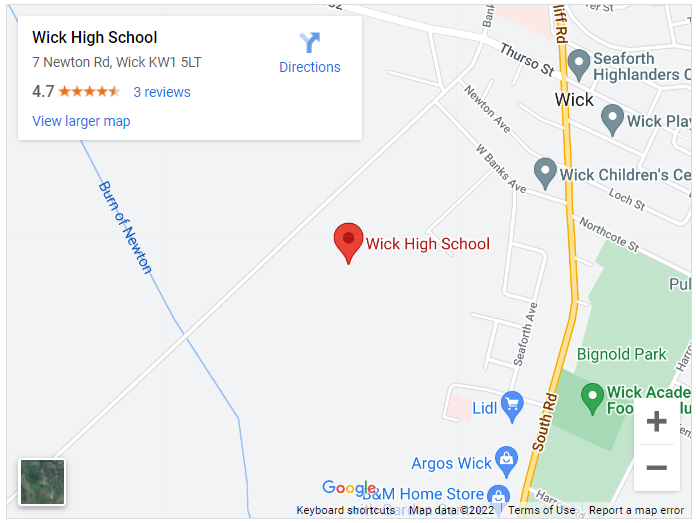Switch to satellite view thumbnail

tap(42, 482)
